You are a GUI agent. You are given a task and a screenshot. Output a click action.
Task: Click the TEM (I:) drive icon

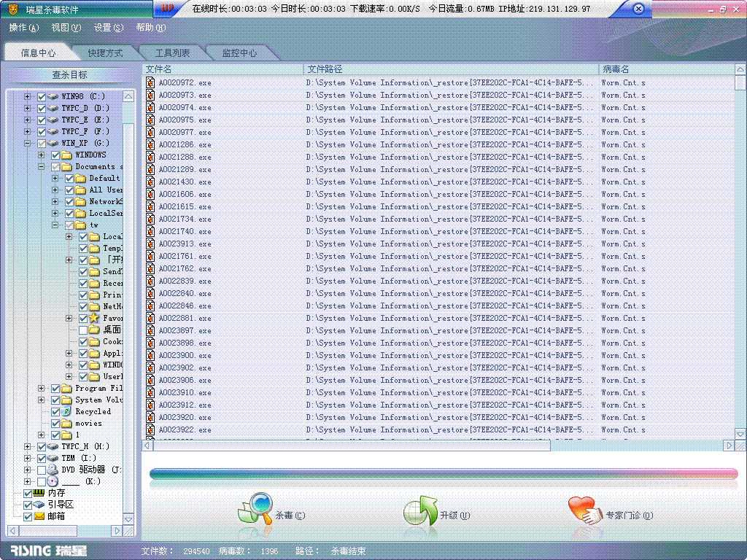[x=53, y=458]
